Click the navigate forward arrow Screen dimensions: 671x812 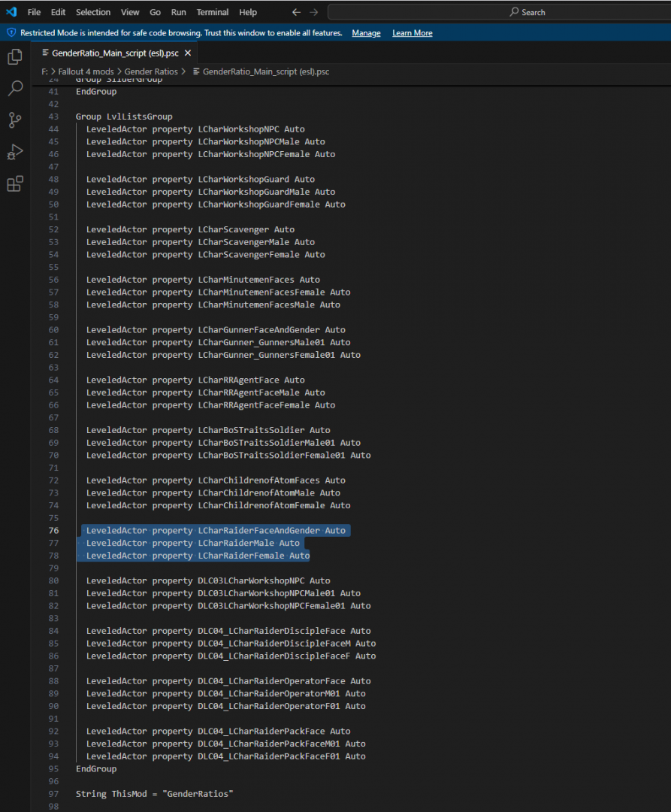click(314, 12)
